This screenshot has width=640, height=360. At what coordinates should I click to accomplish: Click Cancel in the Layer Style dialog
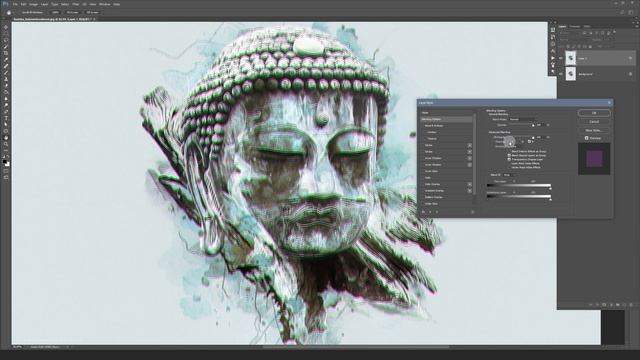pos(594,122)
